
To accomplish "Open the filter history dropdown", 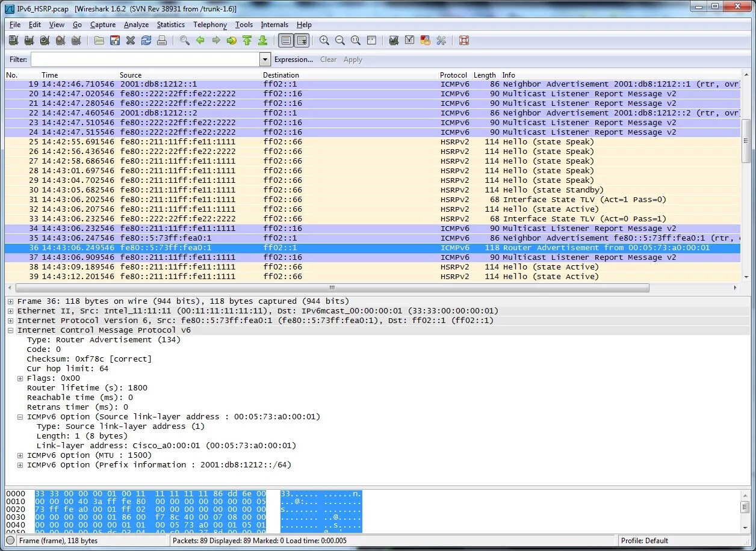I will pyautogui.click(x=265, y=60).
